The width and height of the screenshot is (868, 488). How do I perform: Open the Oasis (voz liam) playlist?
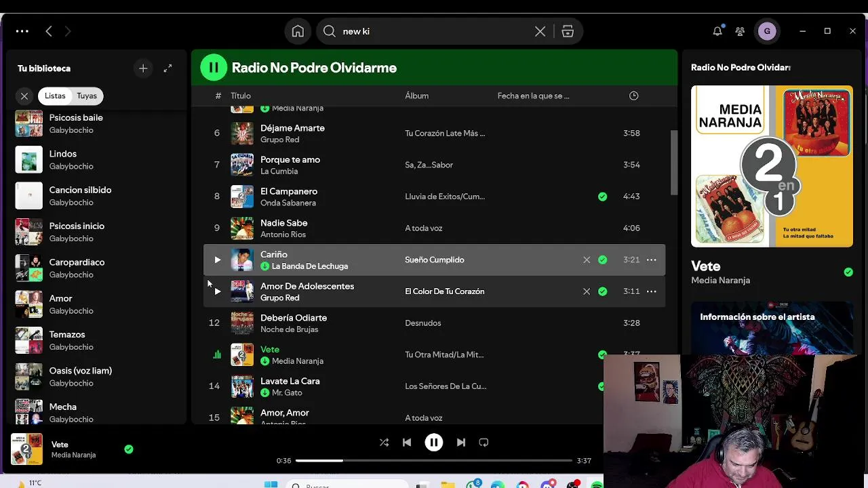point(95,376)
